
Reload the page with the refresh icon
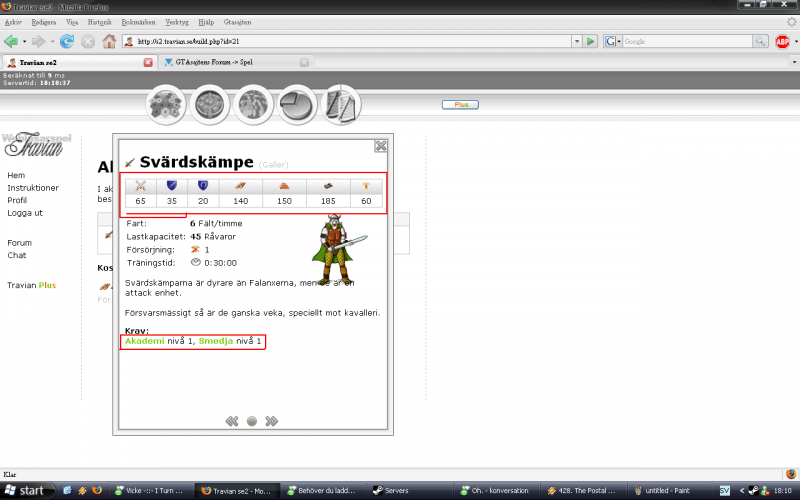(67, 41)
